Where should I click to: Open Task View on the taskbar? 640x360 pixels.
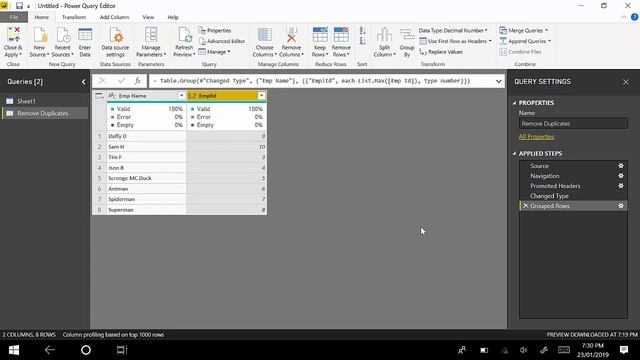pos(122,350)
